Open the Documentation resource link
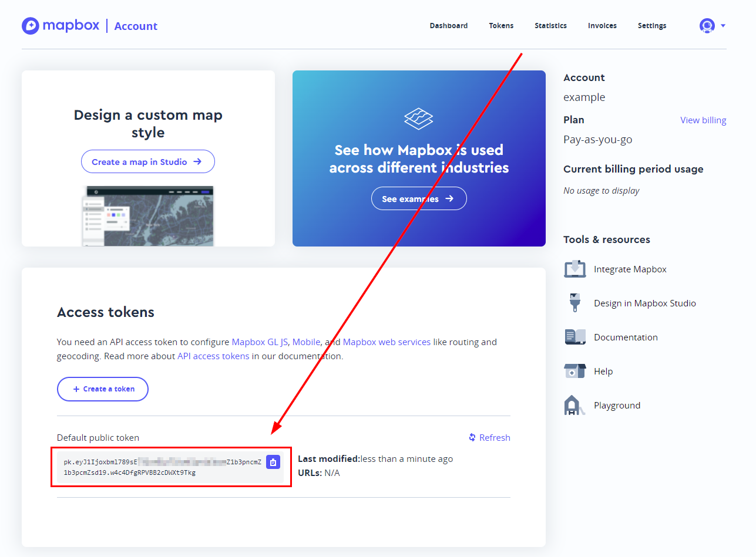The width and height of the screenshot is (756, 557). pos(626,337)
